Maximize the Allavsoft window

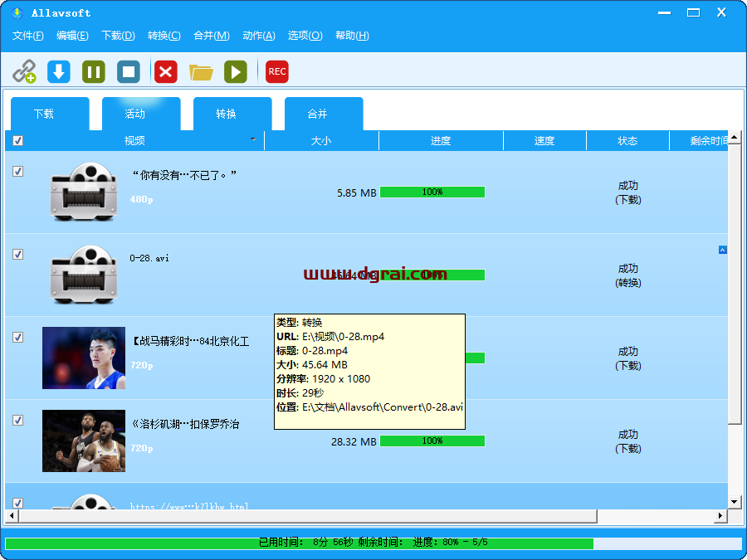point(694,12)
